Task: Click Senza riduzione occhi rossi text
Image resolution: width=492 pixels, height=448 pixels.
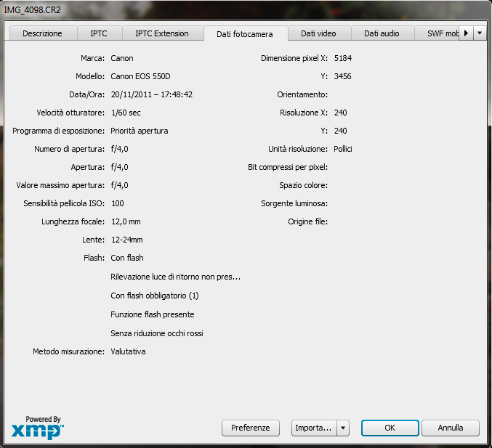Action: (x=157, y=333)
